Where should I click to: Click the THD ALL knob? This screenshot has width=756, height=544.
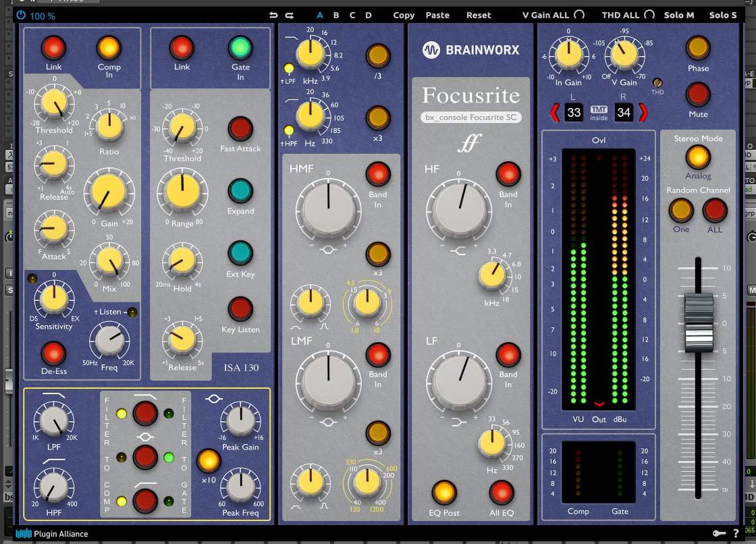[x=649, y=15]
